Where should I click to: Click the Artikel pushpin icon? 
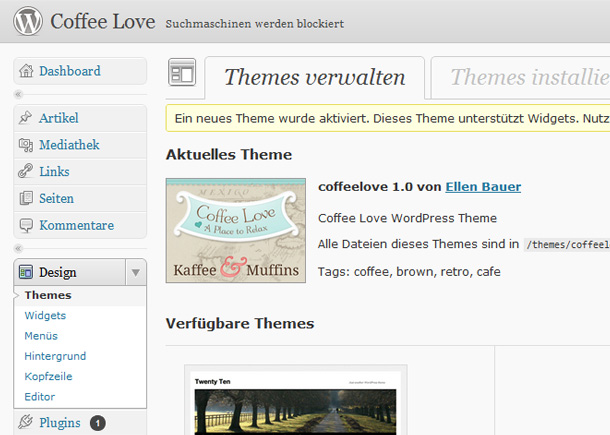pos(25,118)
